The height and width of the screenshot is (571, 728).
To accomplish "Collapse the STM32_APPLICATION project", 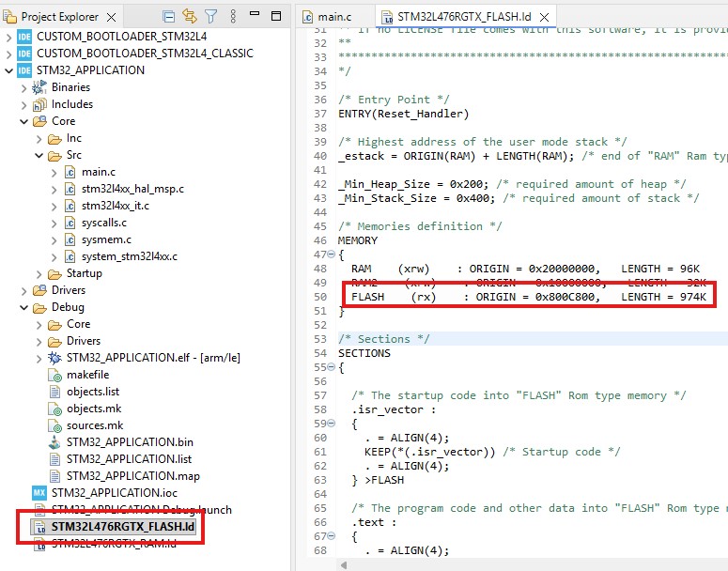I will click(8, 70).
